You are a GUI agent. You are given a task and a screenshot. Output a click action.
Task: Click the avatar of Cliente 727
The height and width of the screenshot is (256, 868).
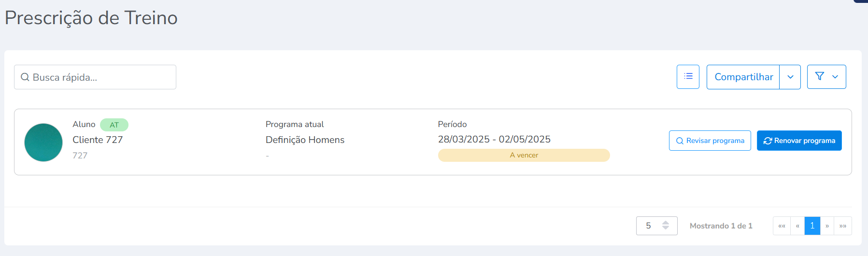[x=43, y=142]
